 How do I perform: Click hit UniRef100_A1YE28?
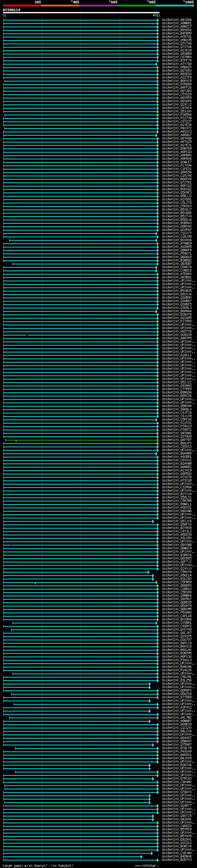[176, 50]
